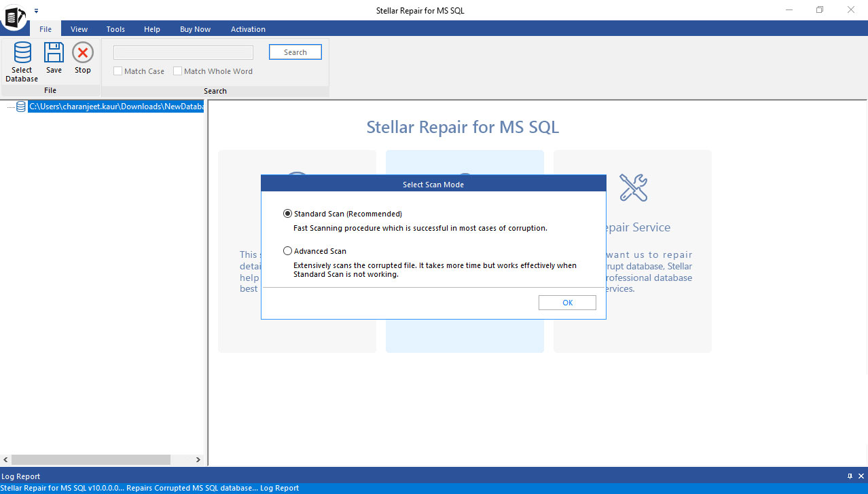Close the Log Report panel
868x494 pixels.
pyautogui.click(x=861, y=476)
